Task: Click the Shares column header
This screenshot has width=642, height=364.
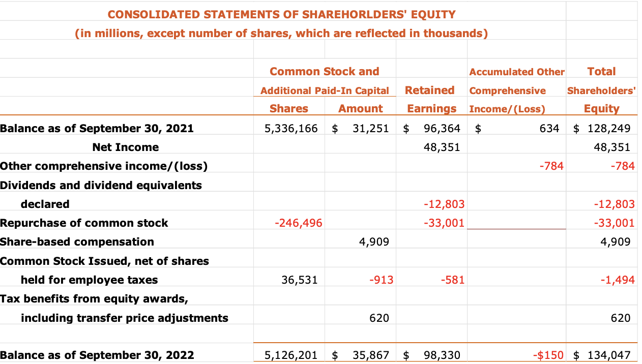Action: 288,108
